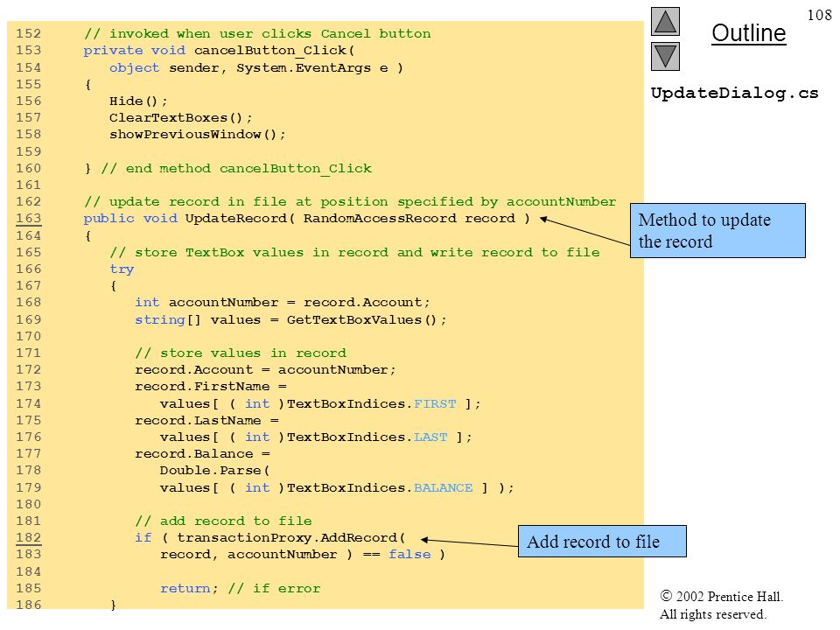Screen dimensions: 840x630
Task: Click 'false' keyword on line 183
Action: (x=409, y=555)
